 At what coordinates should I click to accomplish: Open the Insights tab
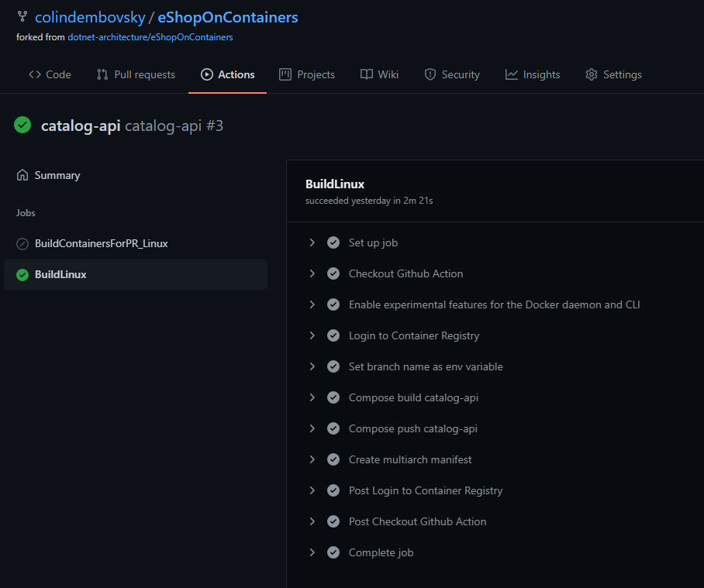pyautogui.click(x=533, y=74)
